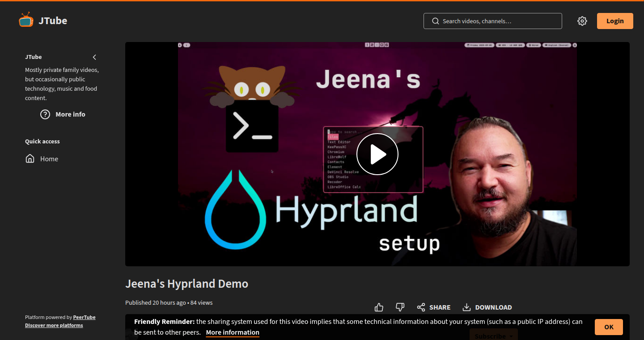Viewport: 644px width, 340px height.
Task: Click the video thumbnail preview
Action: click(377, 154)
